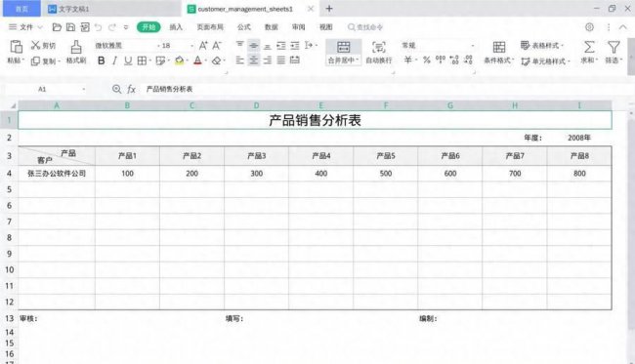Viewport: 635px width, 364px height.
Task: Switch to the 页面布局 page layout tab
Action: [210, 27]
